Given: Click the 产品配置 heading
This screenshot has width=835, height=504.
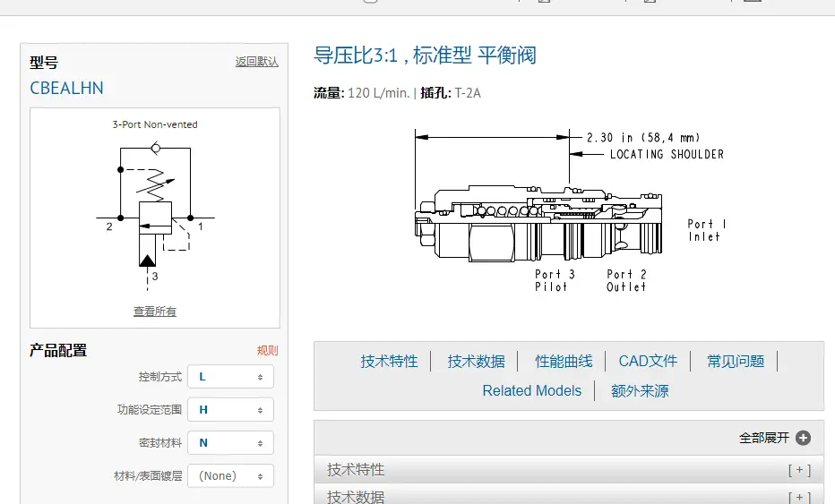Looking at the screenshot, I should (x=58, y=350).
